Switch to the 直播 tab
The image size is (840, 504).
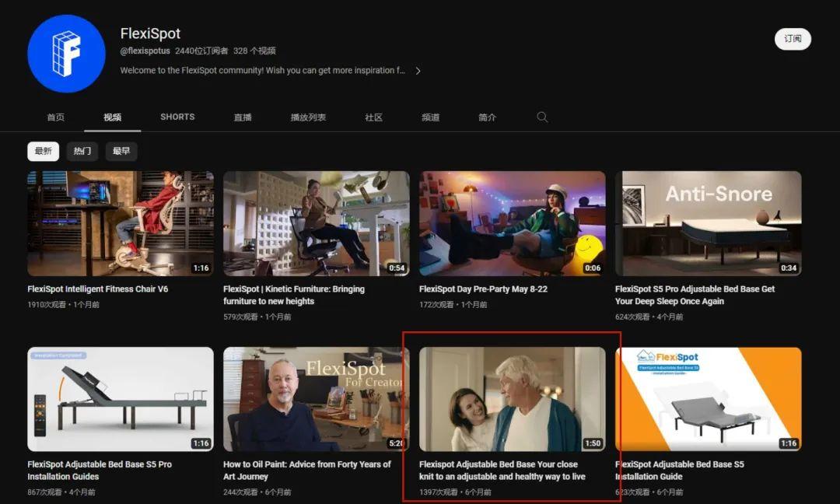pyautogui.click(x=242, y=117)
